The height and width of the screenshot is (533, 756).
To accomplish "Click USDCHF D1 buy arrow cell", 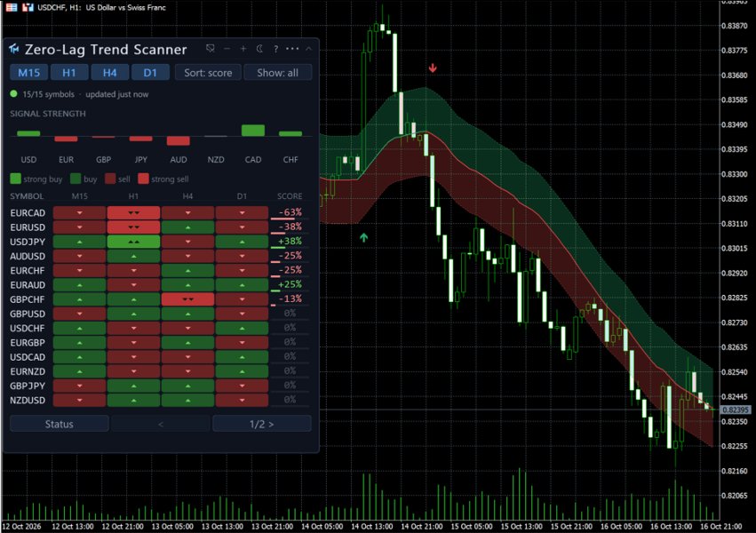I will 242,328.
